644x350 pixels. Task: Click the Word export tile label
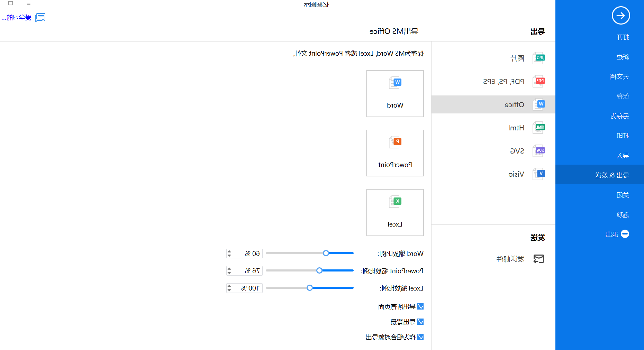click(x=395, y=105)
